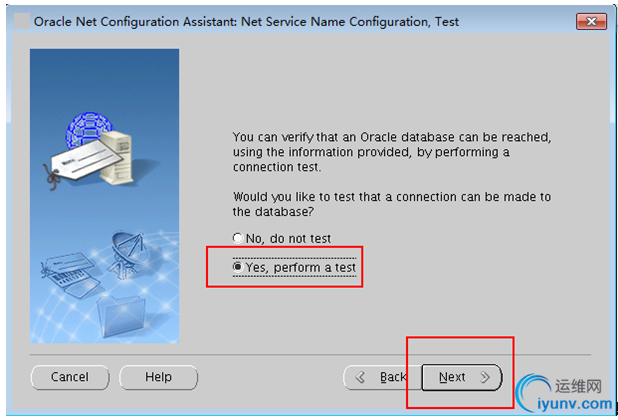This screenshot has height=420, width=618.
Task: Open Help for this wizard
Action: pyautogui.click(x=158, y=377)
